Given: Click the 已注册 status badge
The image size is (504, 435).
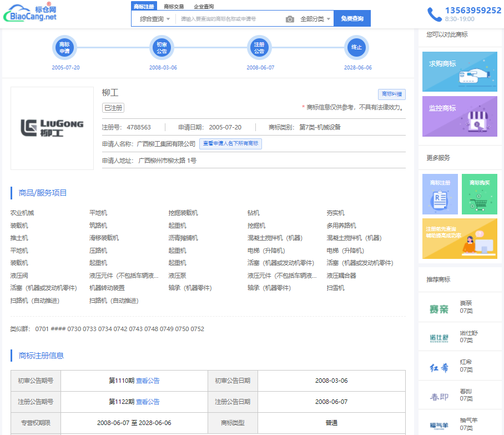Looking at the screenshot, I should tap(113, 108).
